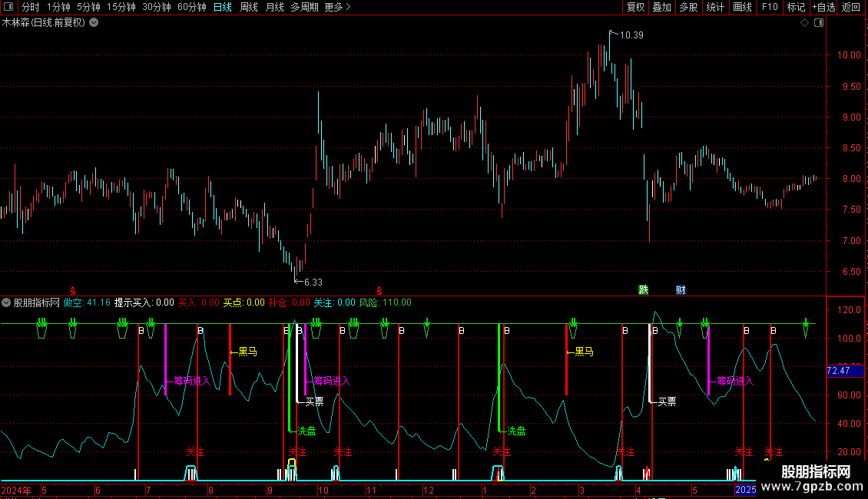The image size is (868, 499).
Task: Click the 2025 date label on timeline
Action: point(745,490)
